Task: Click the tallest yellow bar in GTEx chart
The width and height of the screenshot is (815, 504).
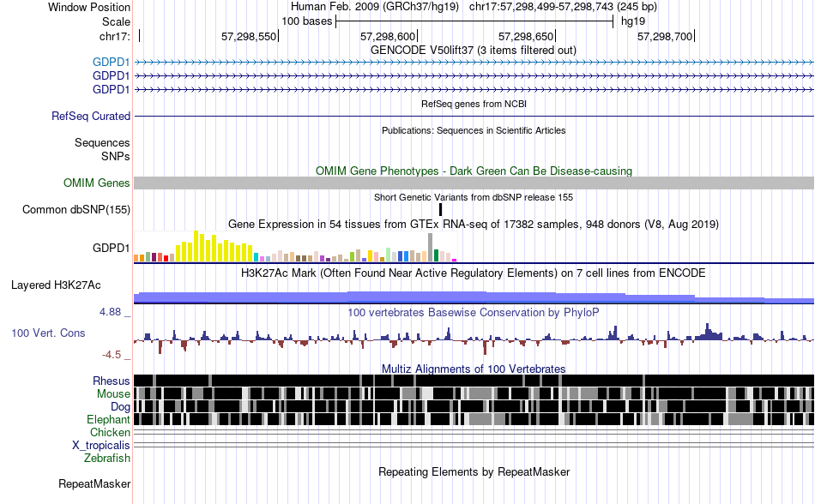Action: 196,246
